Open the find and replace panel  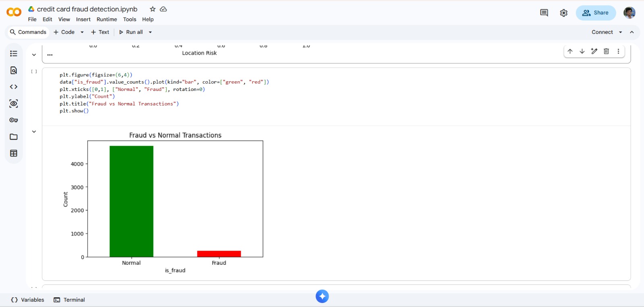point(14,70)
